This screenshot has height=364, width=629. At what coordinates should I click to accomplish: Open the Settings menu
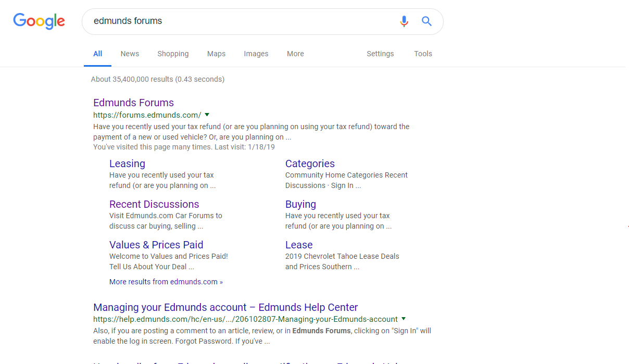click(380, 54)
